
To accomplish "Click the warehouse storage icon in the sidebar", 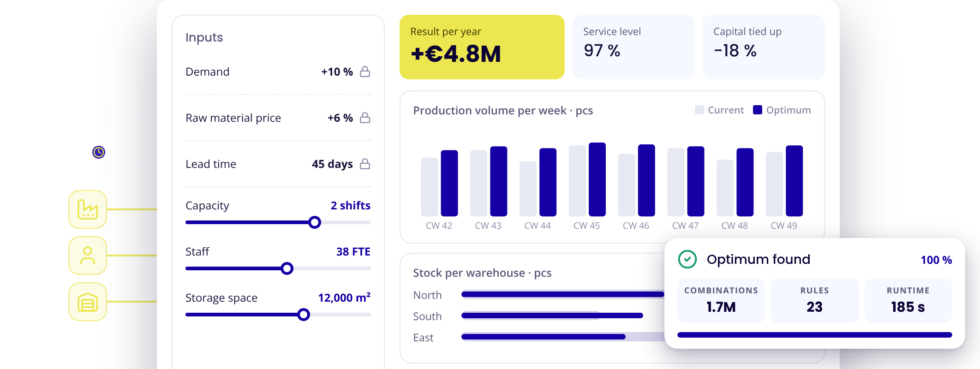I will [x=88, y=302].
